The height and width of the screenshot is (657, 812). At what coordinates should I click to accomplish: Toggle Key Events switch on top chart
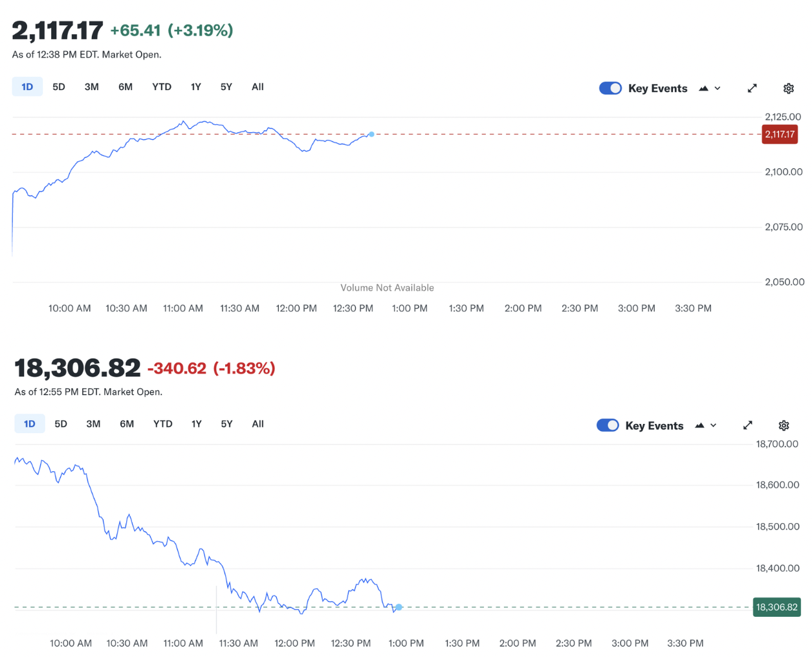[610, 88]
